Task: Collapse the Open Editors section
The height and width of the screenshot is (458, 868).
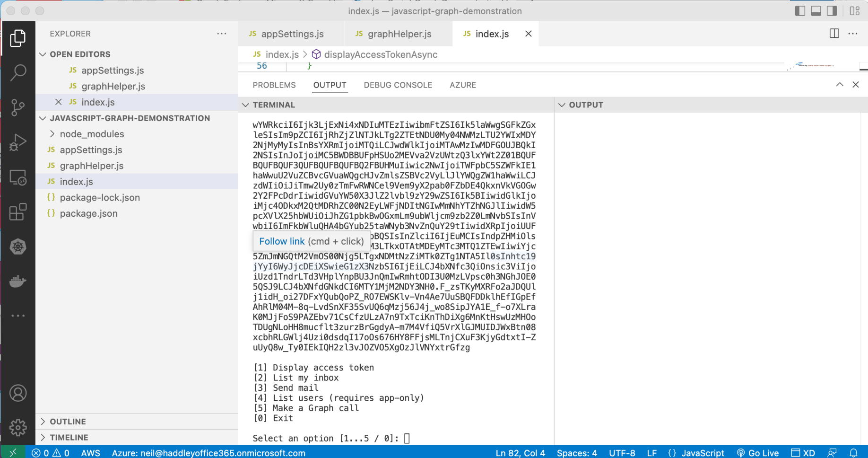Action: [x=43, y=54]
